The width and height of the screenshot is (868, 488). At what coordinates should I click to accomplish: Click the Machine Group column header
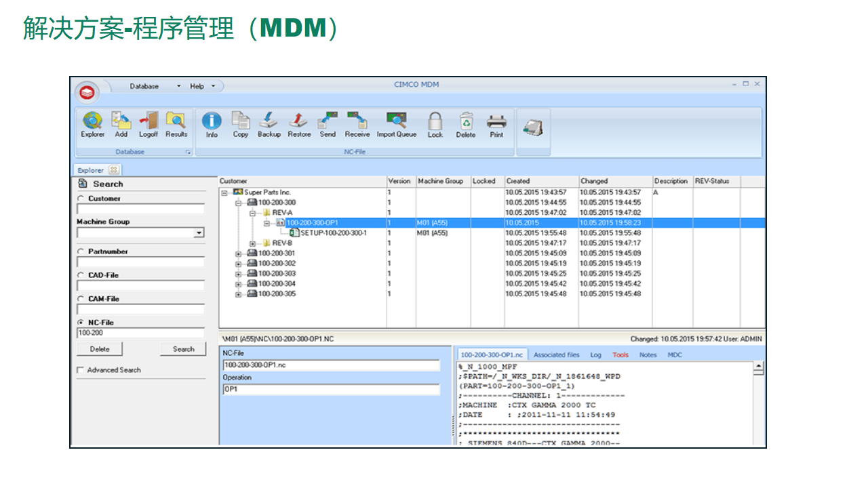443,182
